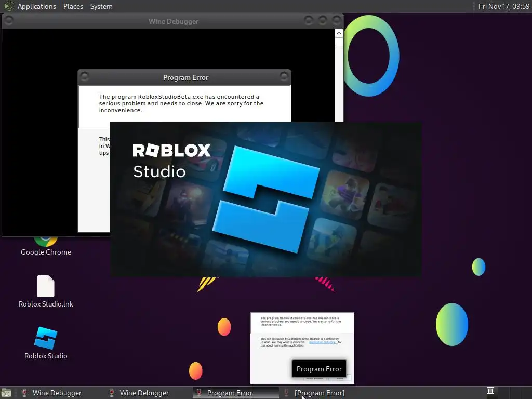Click the workspace switcher icon in the bottom panel
The height and width of the screenshot is (399, 532).
click(x=490, y=391)
